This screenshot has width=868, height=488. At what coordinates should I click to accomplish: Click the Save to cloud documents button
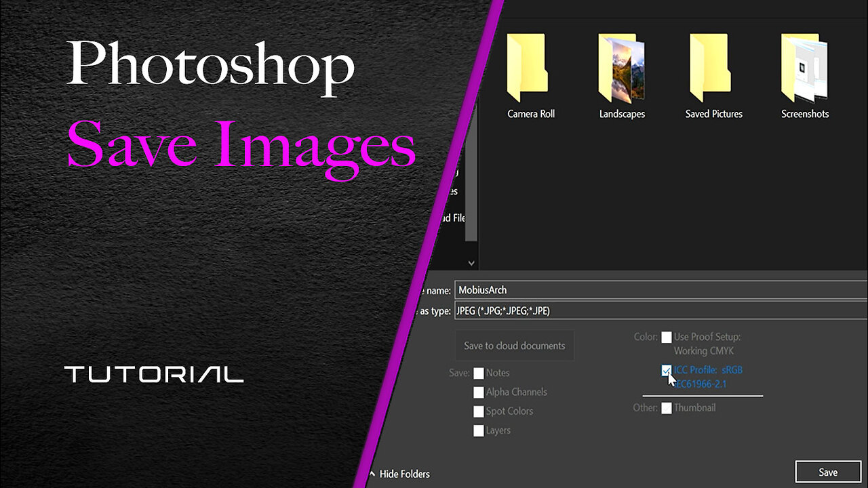[515, 346]
